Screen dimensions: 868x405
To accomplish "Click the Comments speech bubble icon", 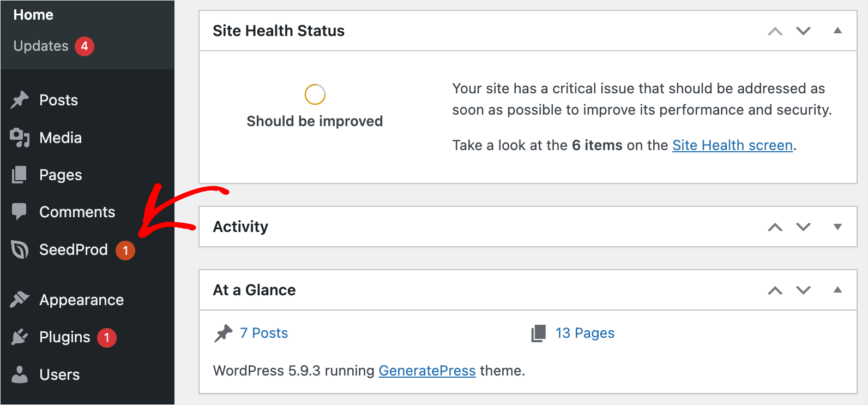I will [20, 212].
